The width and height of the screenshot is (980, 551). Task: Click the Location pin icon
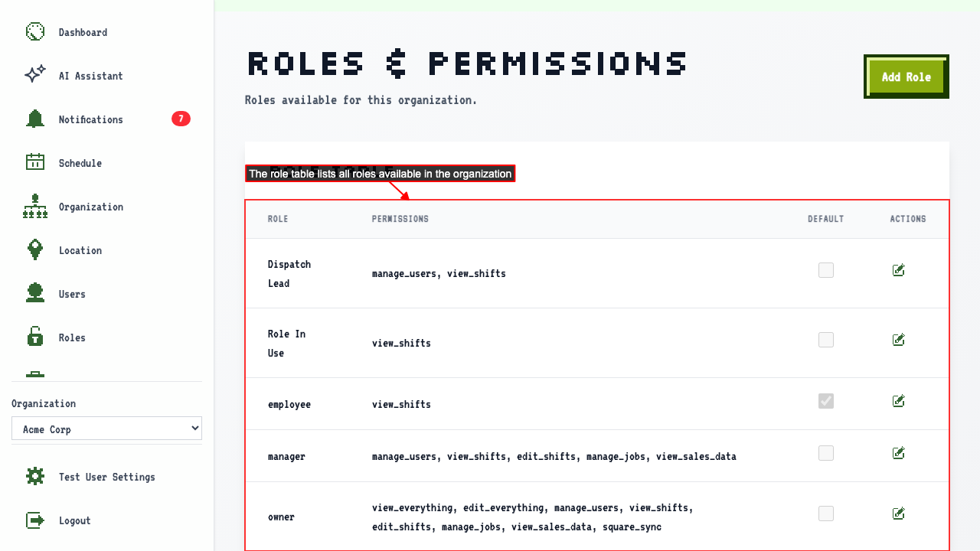[x=35, y=250]
